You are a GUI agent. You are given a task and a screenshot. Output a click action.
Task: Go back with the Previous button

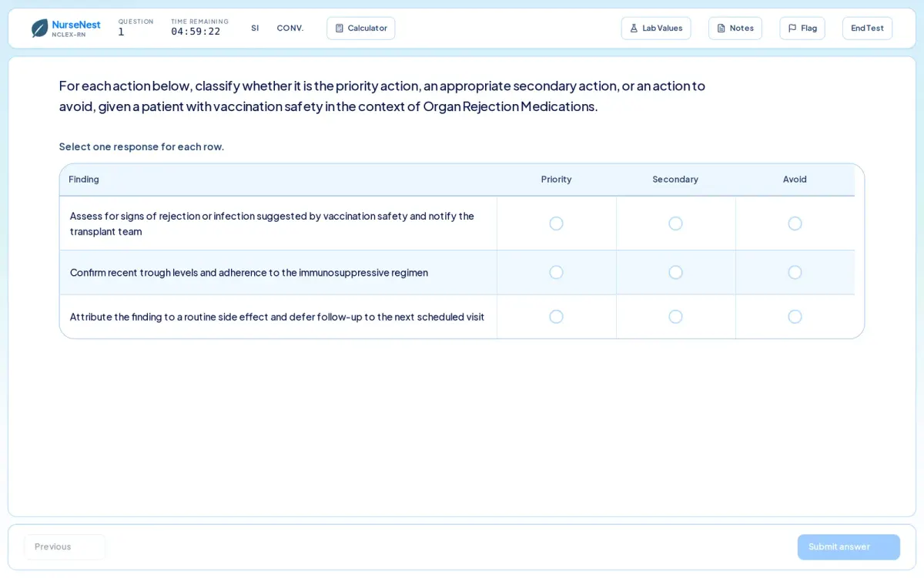click(65, 547)
